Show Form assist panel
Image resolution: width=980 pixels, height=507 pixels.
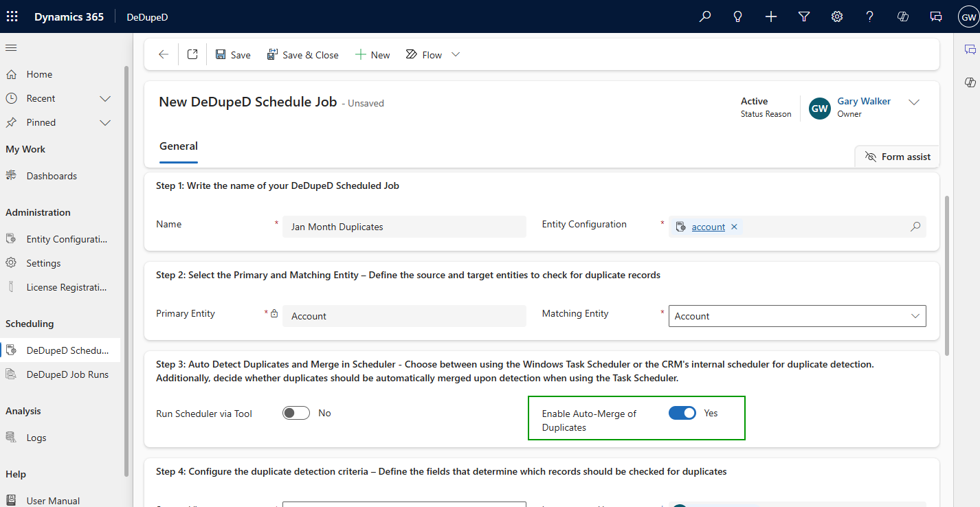(898, 157)
